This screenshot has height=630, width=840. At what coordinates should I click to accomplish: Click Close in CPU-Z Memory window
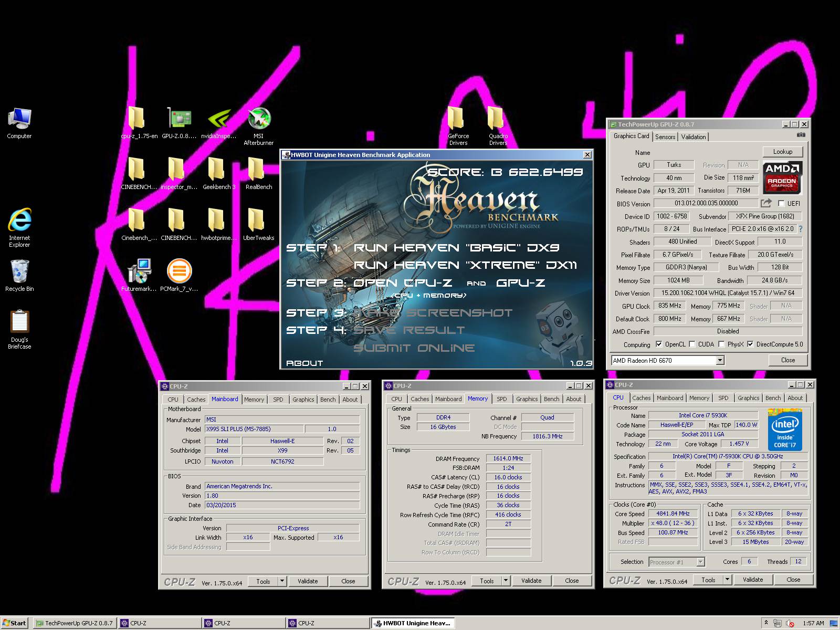tap(572, 581)
